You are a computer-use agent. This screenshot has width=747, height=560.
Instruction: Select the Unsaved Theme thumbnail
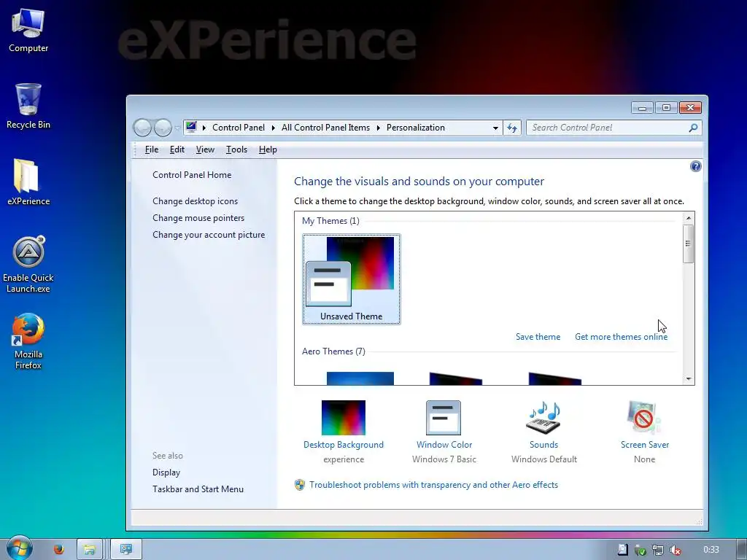[x=351, y=279]
